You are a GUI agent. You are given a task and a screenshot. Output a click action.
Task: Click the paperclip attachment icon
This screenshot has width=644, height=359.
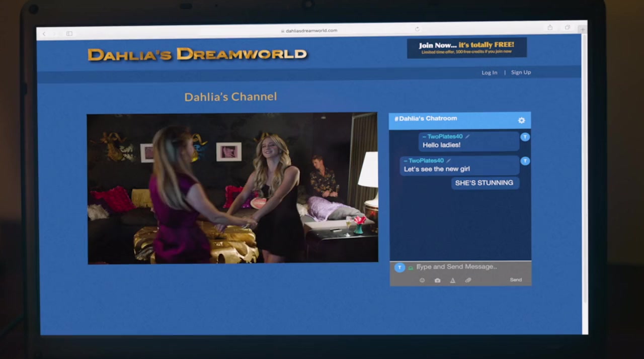click(468, 280)
